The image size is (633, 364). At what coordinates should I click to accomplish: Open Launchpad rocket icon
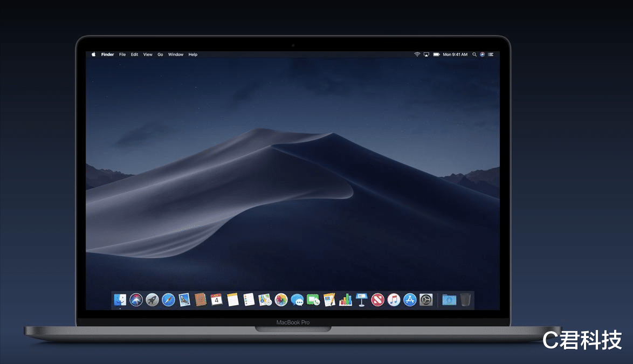152,300
